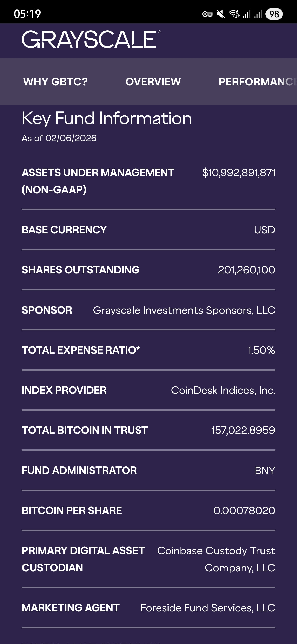
Task: Open the OVERVIEW tab
Action: point(153,82)
